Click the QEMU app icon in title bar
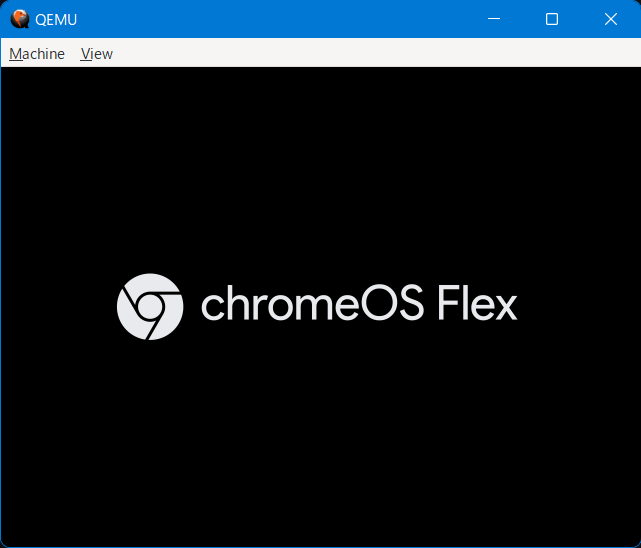 [19, 19]
